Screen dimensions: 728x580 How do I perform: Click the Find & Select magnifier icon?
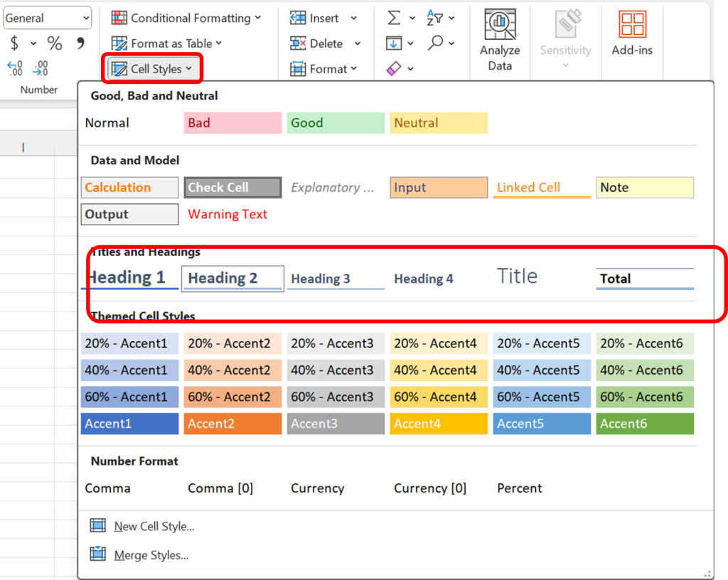(435, 43)
